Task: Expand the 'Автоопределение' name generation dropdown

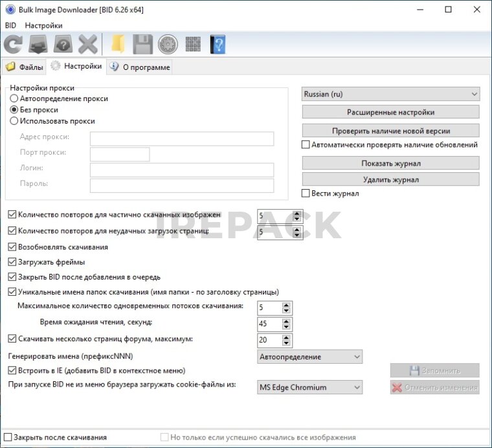Action: click(x=309, y=357)
